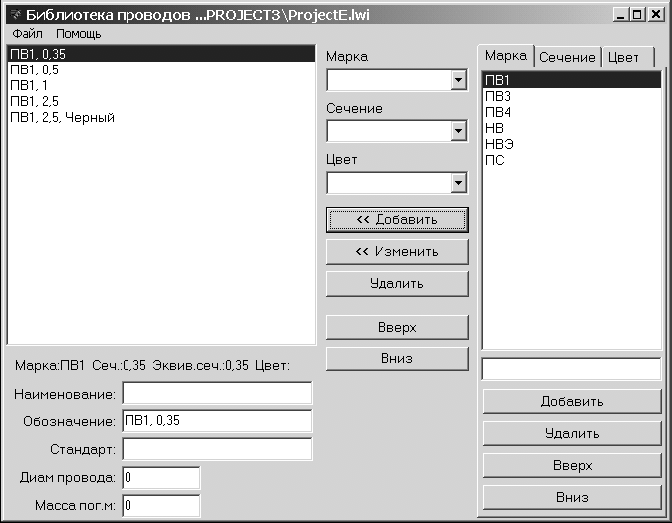Click Вверх button in right panel
This screenshot has width=672, height=523.
(x=572, y=466)
